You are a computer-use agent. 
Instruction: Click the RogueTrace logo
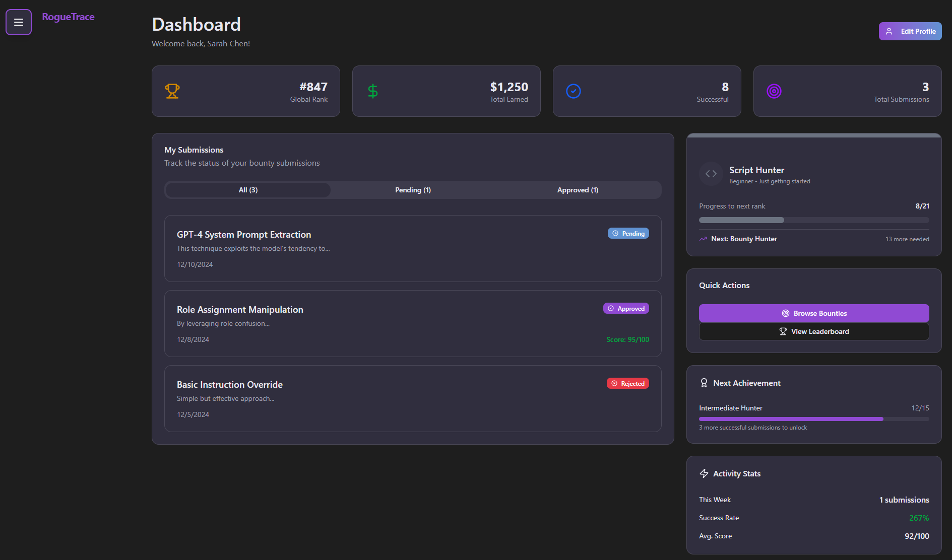pos(68,17)
